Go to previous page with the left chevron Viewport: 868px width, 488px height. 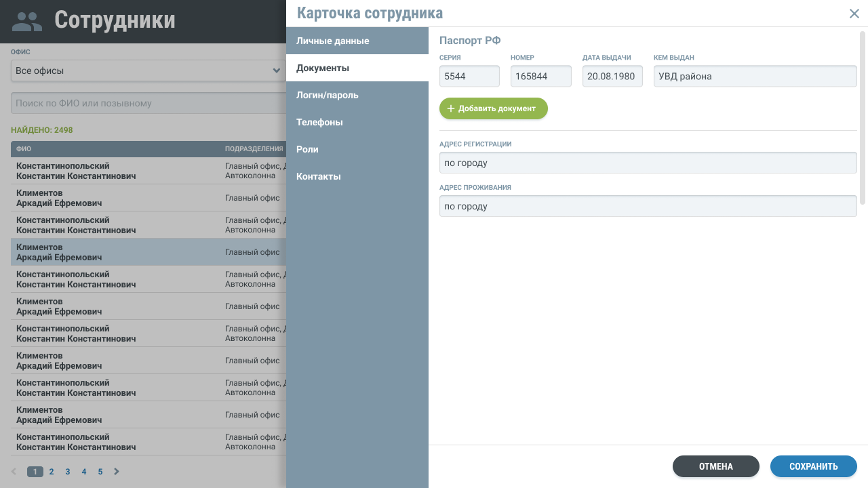(14, 472)
